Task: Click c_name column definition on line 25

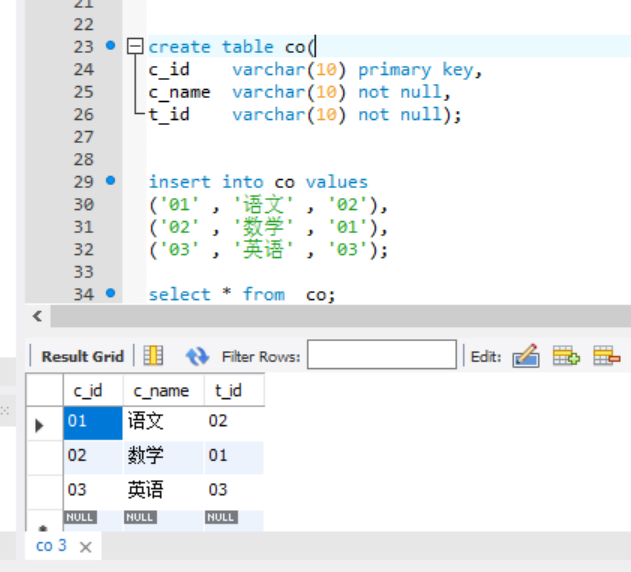Action: point(179,93)
